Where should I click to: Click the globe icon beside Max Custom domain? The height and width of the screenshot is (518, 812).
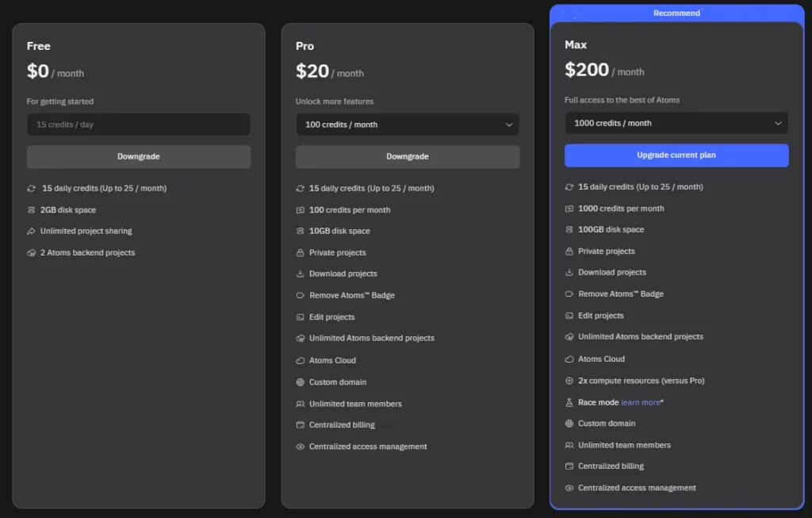click(x=569, y=424)
